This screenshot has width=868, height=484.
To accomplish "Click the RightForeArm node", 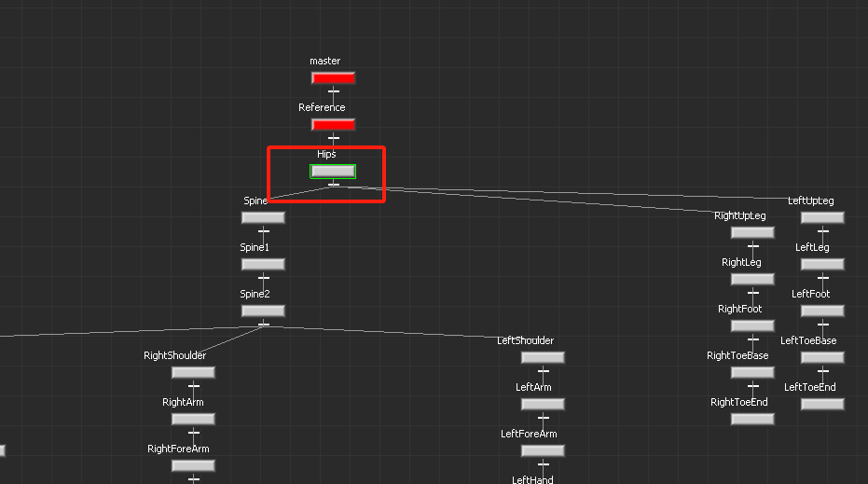I will [193, 465].
